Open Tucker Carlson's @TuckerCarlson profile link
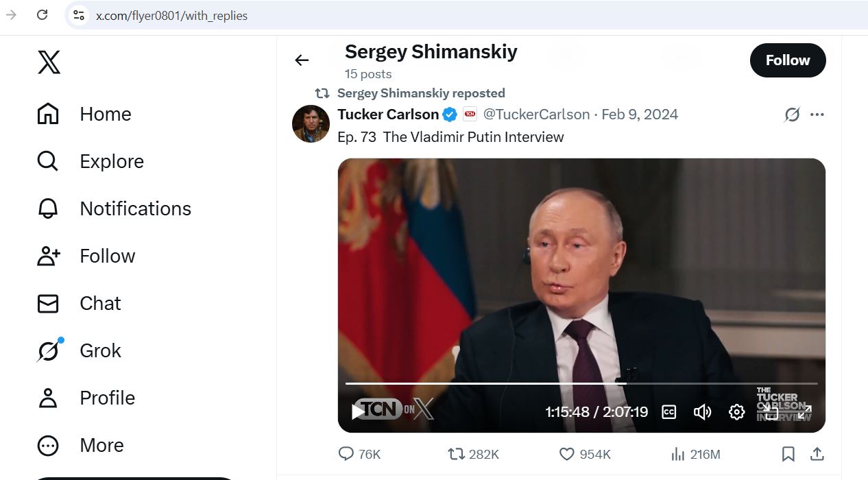The image size is (868, 480). [x=536, y=114]
